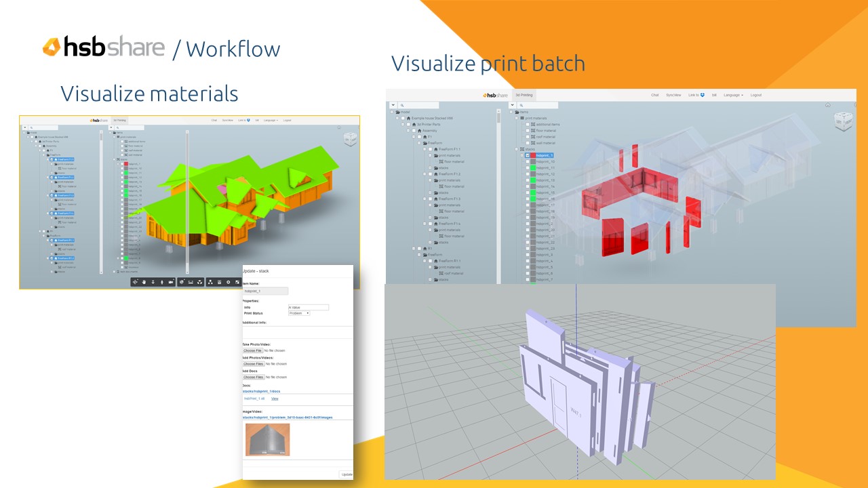The height and width of the screenshot is (488, 868).
Task: Click house icon beside FreeForm F1.3, print batch viewer
Action: click(435, 199)
